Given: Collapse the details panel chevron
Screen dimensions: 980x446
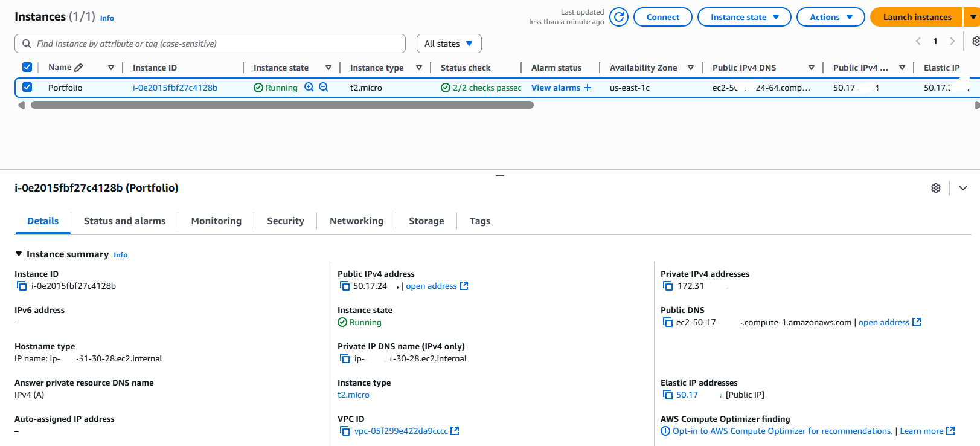Looking at the screenshot, I should pos(963,188).
